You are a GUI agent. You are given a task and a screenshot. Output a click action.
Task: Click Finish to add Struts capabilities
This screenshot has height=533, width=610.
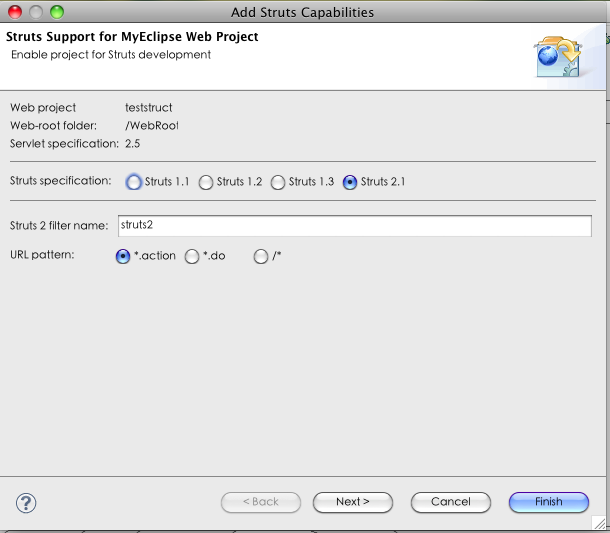[549, 502]
